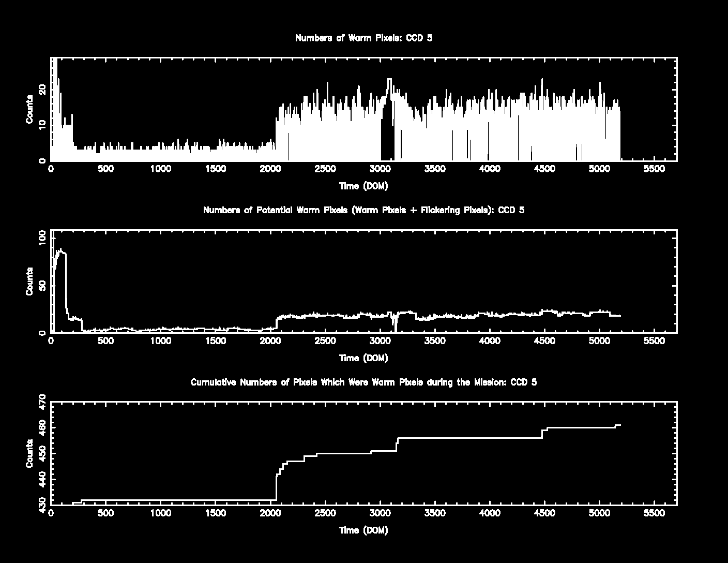Click the 2000 tick on top chart axis
The width and height of the screenshot is (728, 563).
(x=270, y=169)
